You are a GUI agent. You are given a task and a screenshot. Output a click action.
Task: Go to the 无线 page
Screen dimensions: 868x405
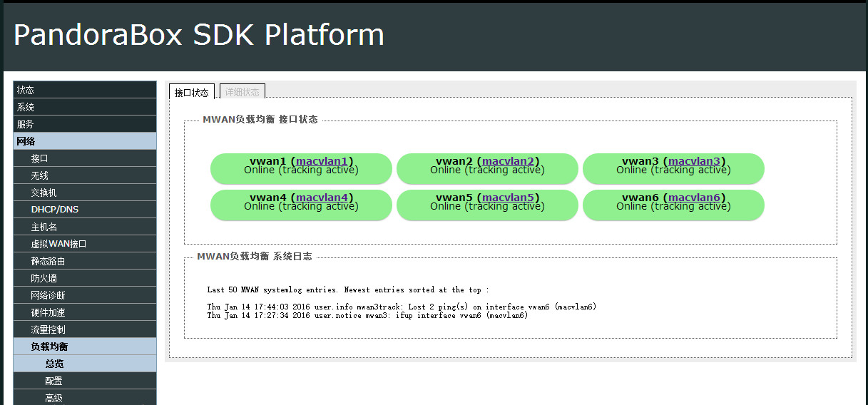[x=85, y=175]
